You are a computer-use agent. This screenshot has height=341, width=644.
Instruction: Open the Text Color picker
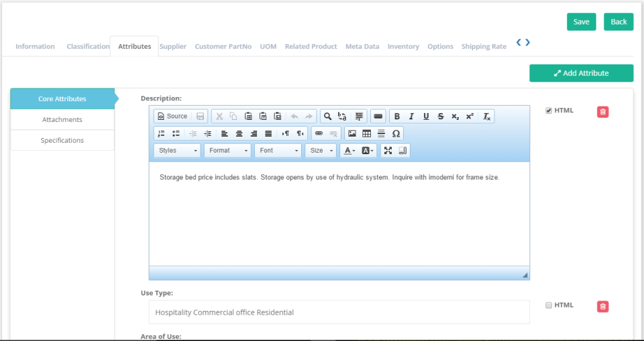pyautogui.click(x=350, y=151)
